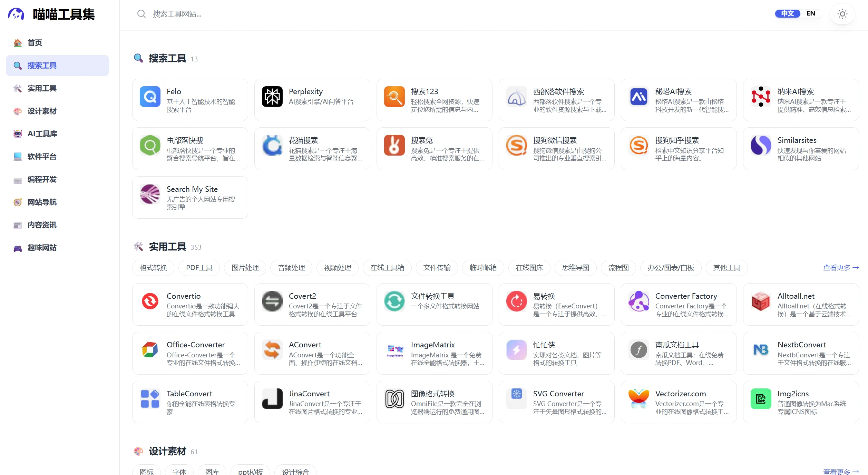Toggle the light/dark theme sun button
Screen dimensions: 868x475
pyautogui.click(x=842, y=14)
